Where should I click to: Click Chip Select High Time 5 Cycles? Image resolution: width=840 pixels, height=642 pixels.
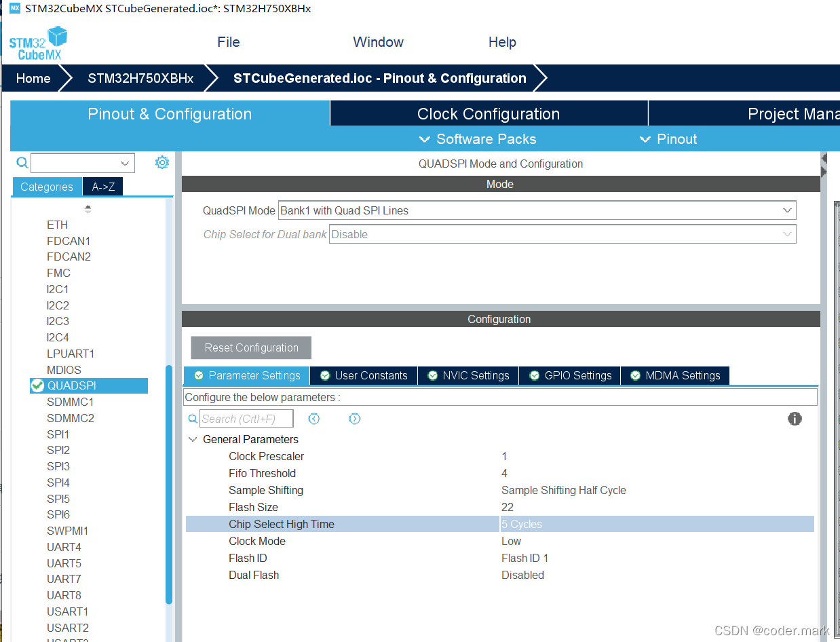[522, 524]
